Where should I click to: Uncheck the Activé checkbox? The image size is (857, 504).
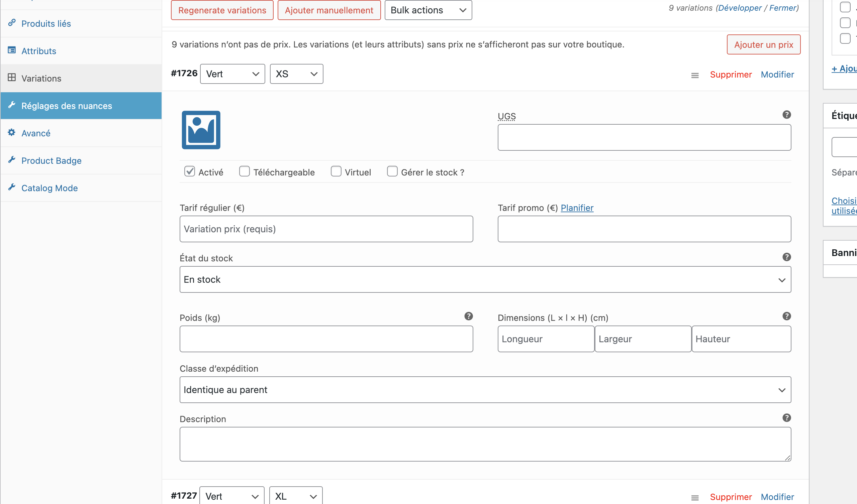point(189,171)
